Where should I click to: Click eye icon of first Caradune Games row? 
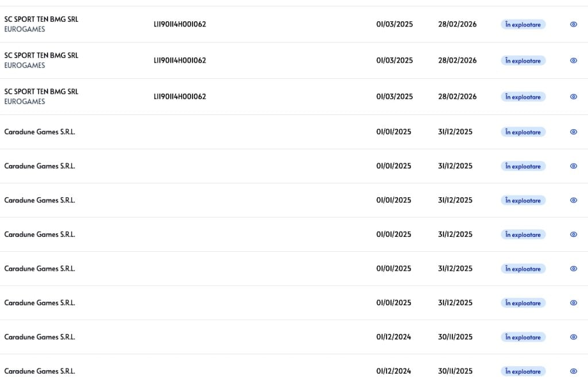[x=573, y=132]
